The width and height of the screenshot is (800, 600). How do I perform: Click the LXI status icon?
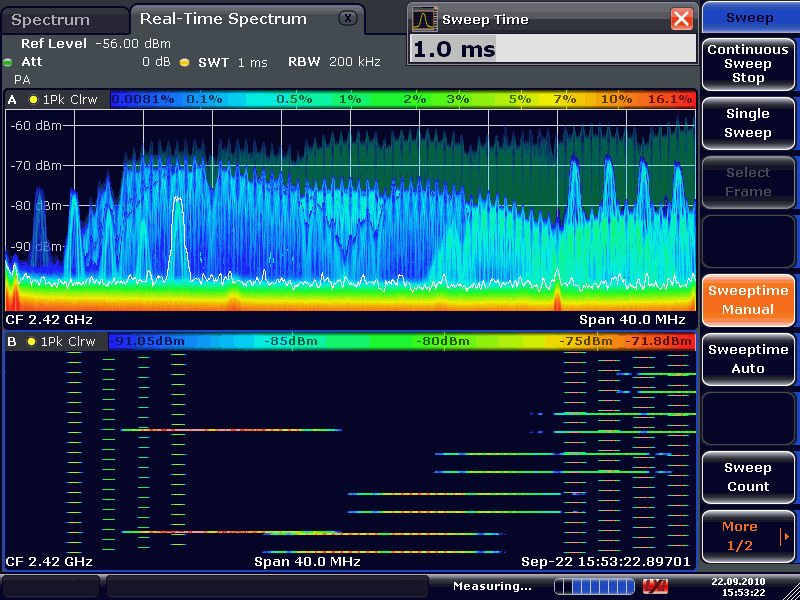coord(655,586)
